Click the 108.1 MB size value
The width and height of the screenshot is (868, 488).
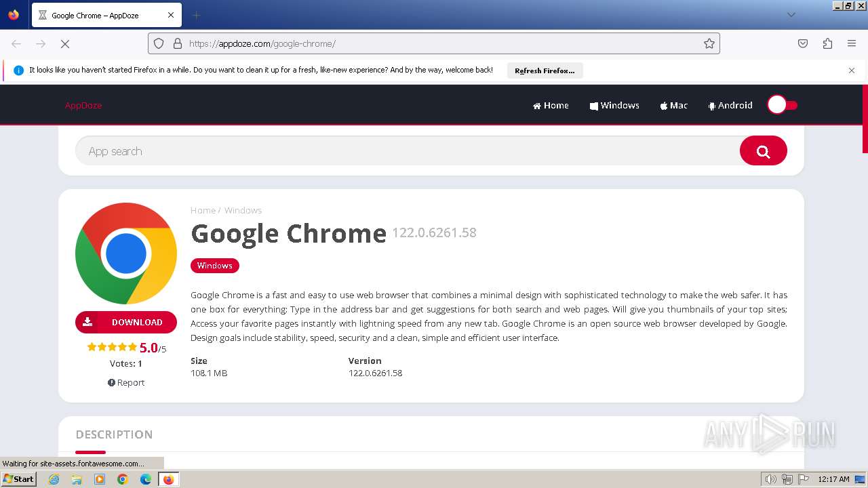pos(209,373)
